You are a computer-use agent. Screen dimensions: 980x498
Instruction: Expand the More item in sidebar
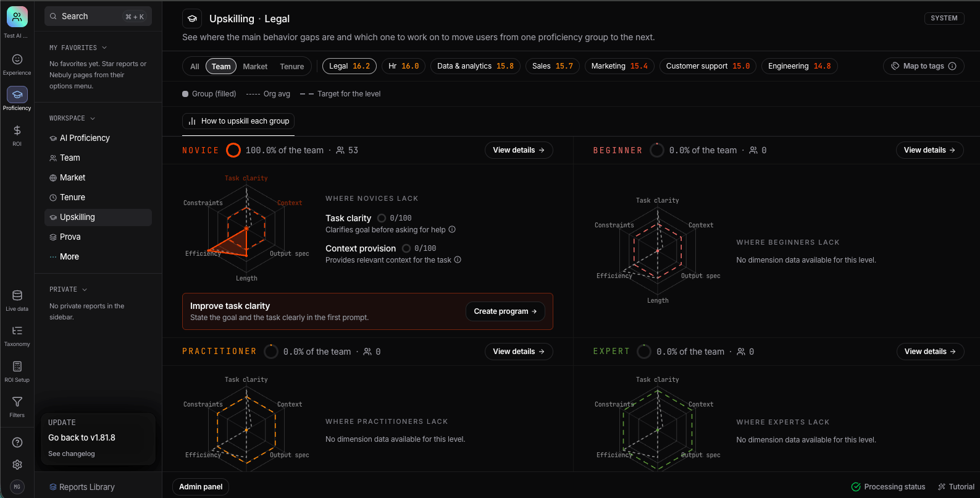click(98, 256)
